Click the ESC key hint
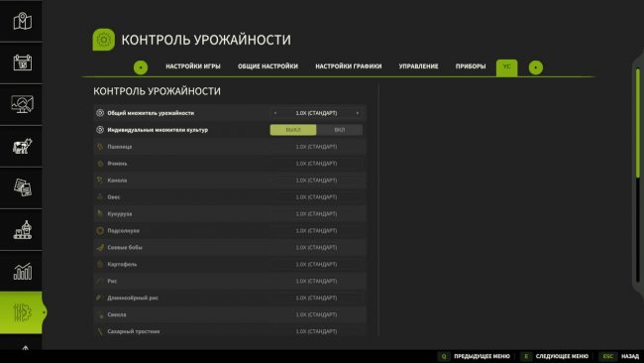The image size is (644, 363). 608,356
